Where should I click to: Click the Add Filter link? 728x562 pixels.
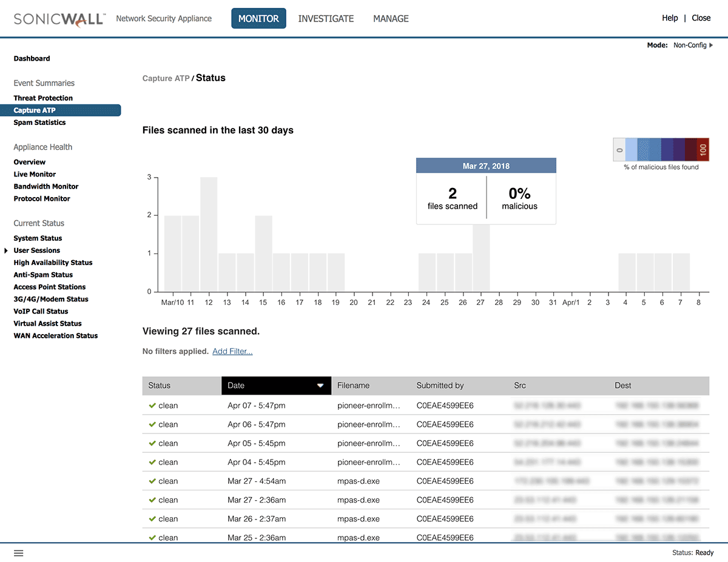232,352
